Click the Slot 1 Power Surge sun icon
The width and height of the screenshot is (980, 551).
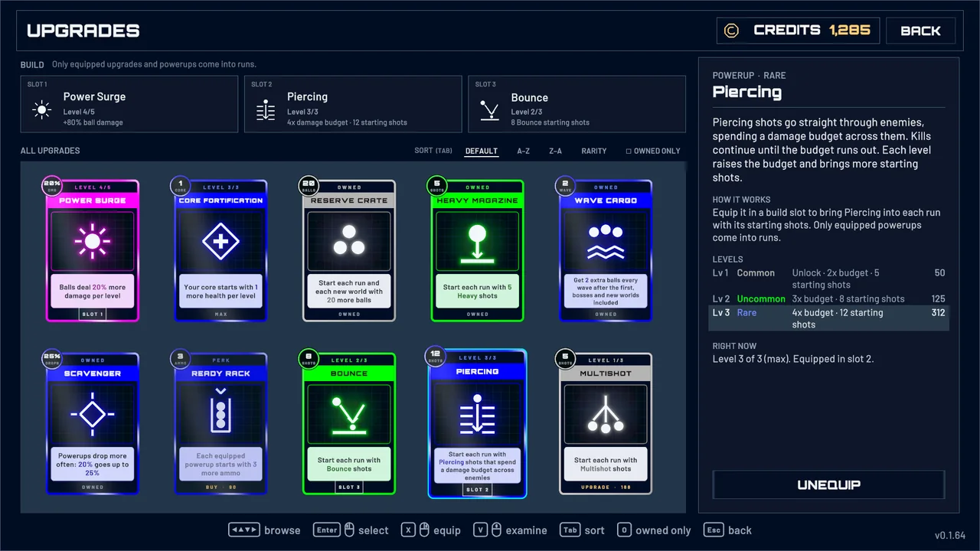[42, 110]
